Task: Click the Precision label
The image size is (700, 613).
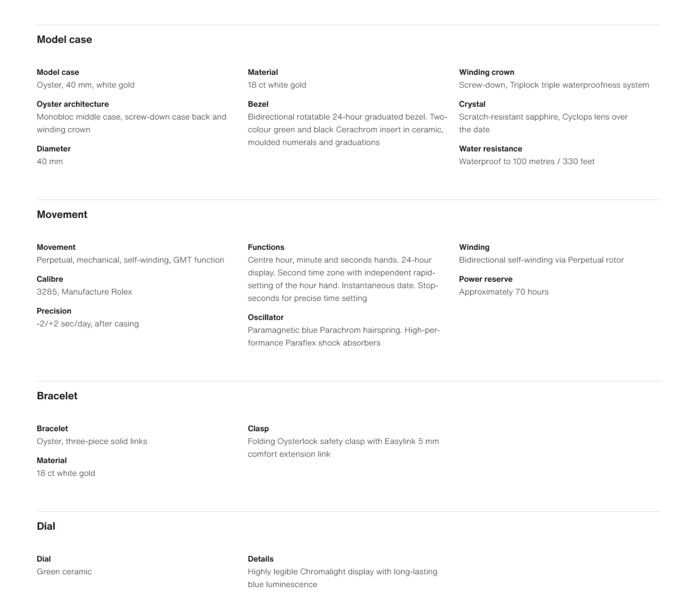Action: 54,311
